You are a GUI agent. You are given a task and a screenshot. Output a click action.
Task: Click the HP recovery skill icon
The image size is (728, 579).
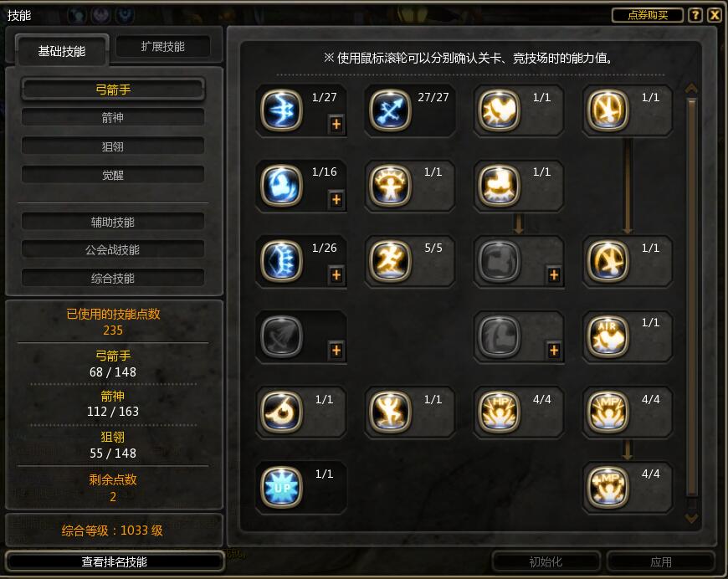(x=499, y=412)
